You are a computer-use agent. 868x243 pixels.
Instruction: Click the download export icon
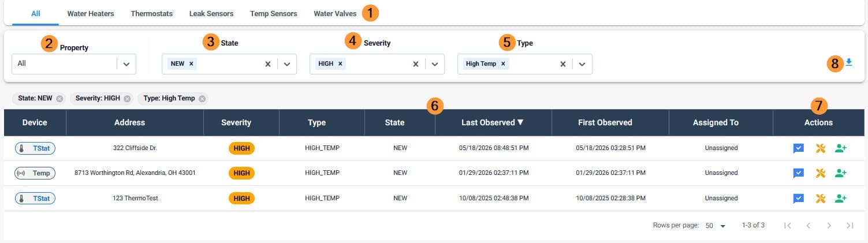[848, 62]
